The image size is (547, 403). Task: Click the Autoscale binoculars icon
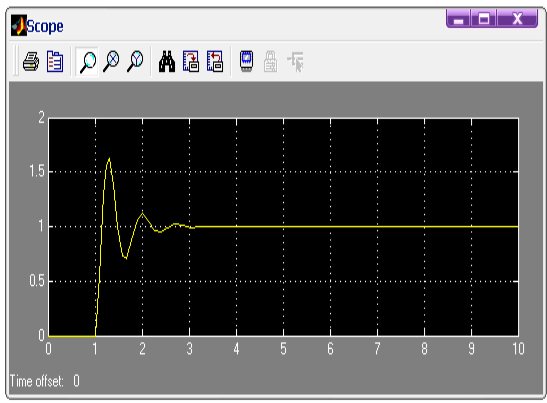pos(167,62)
